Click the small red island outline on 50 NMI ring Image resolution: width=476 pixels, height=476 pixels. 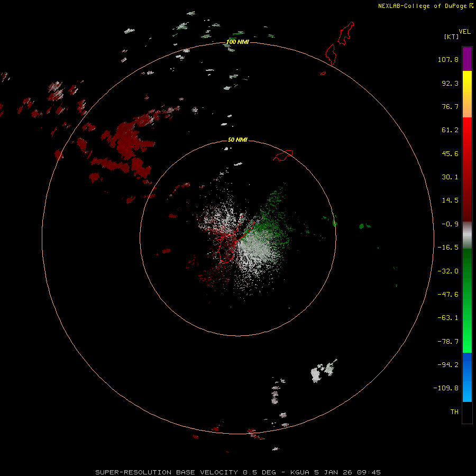pyautogui.click(x=283, y=155)
